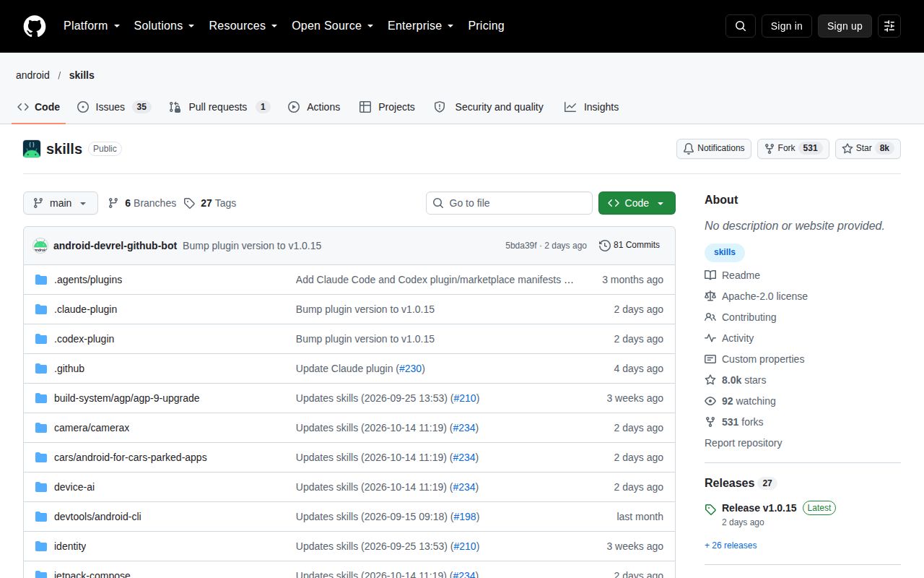Open the main branch selector
This screenshot has width=924, height=578.
[x=61, y=203]
